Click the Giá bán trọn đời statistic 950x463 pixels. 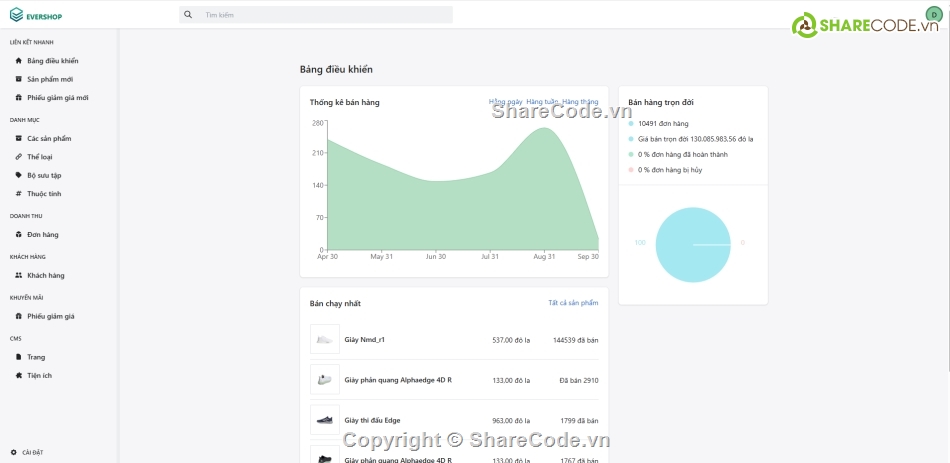(696, 139)
